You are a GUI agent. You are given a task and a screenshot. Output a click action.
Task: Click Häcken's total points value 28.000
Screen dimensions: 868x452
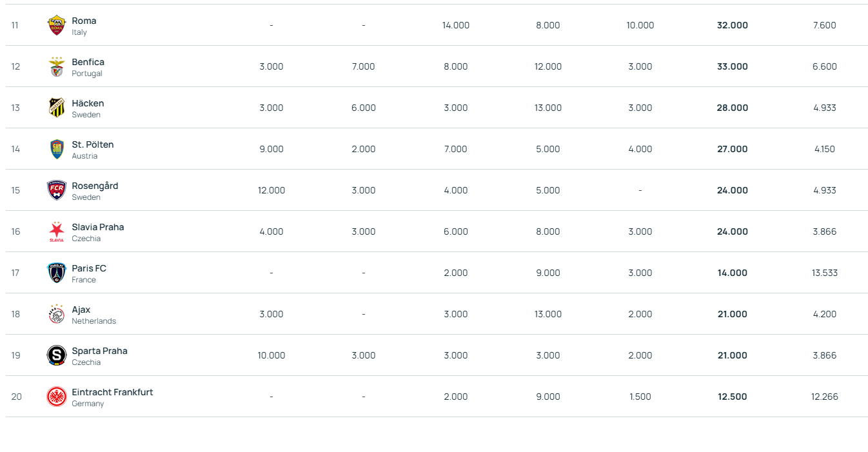click(732, 108)
